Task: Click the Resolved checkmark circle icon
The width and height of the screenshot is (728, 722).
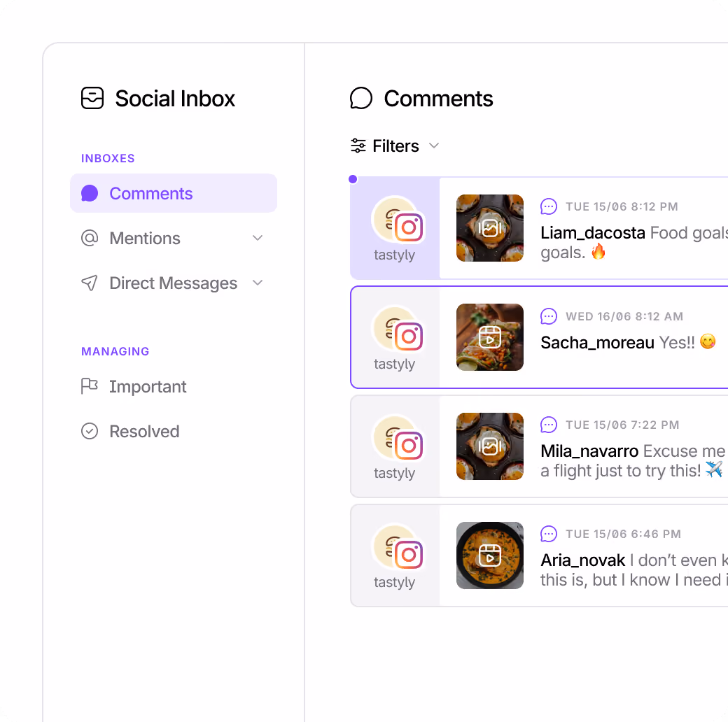Action: 90,431
